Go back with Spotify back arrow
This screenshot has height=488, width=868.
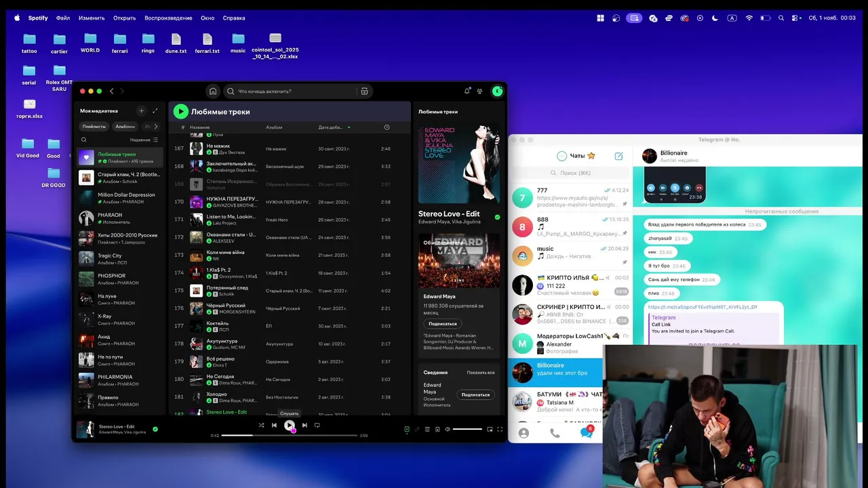pos(112,91)
